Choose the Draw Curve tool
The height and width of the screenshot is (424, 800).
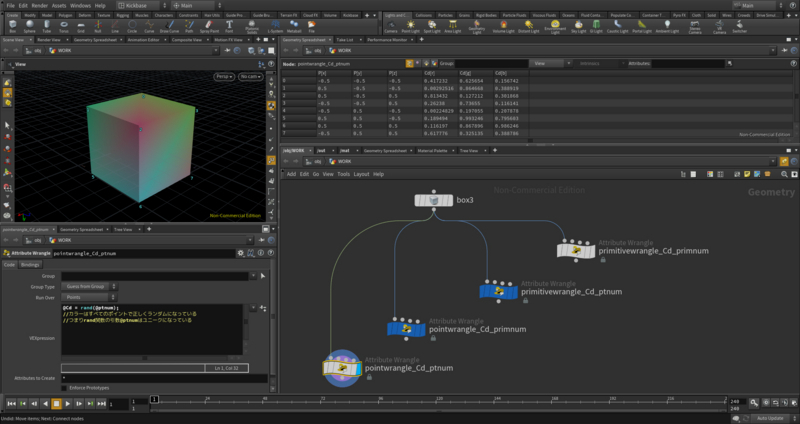169,26
